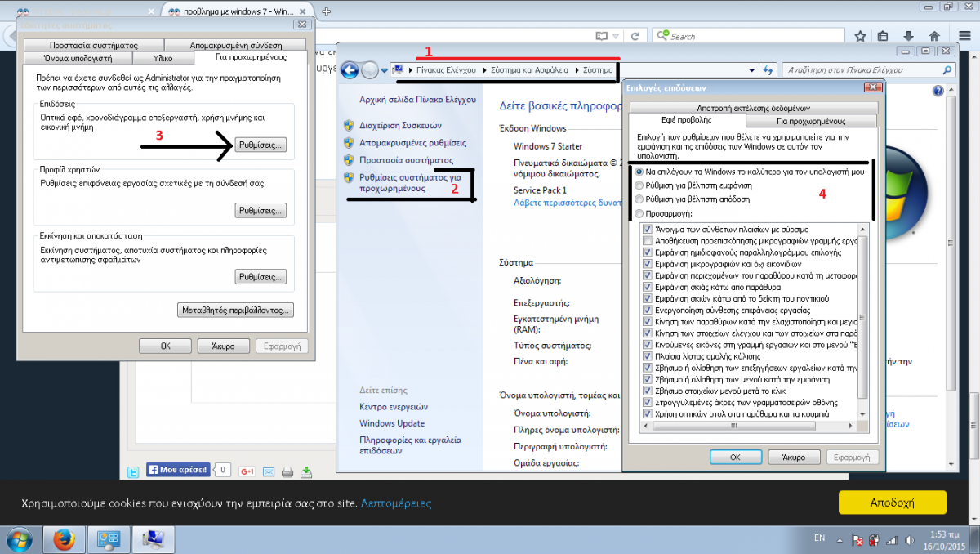
Task: Click the volume speaker tray icon
Action: point(911,540)
